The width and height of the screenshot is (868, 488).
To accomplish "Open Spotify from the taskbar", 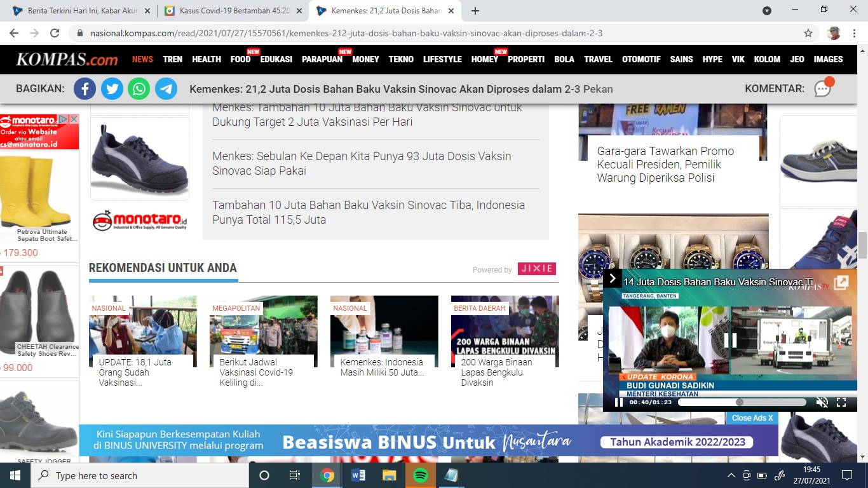I will pos(420,475).
